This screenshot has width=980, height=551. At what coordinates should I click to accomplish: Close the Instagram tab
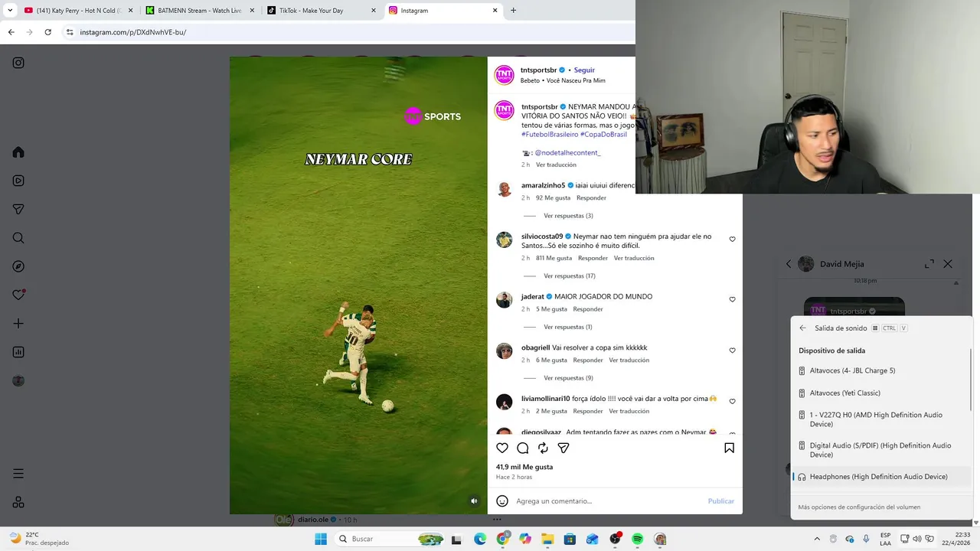[x=495, y=11]
